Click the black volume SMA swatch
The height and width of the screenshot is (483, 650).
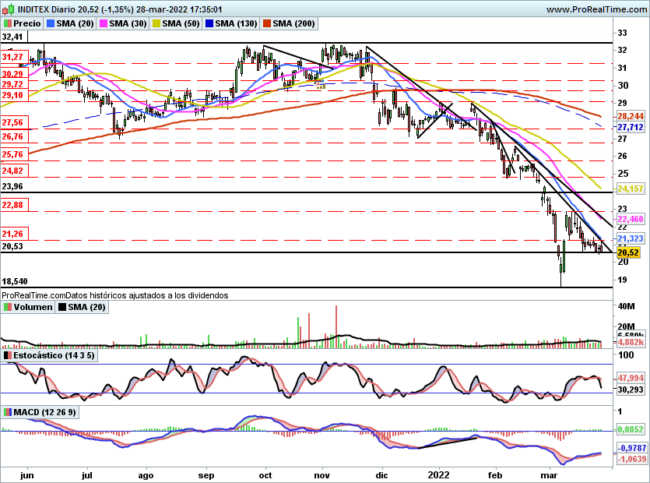click(x=62, y=307)
